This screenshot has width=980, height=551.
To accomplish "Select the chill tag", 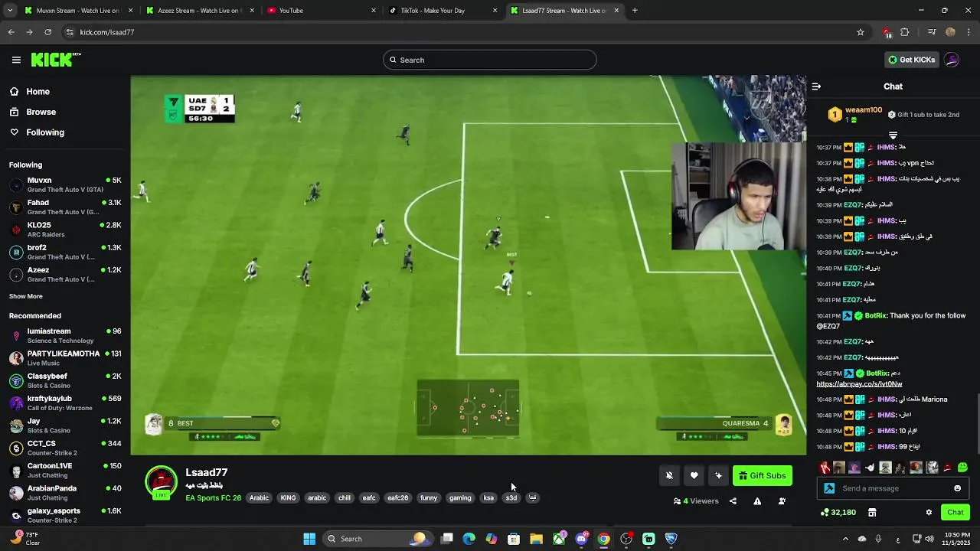I will point(345,498).
